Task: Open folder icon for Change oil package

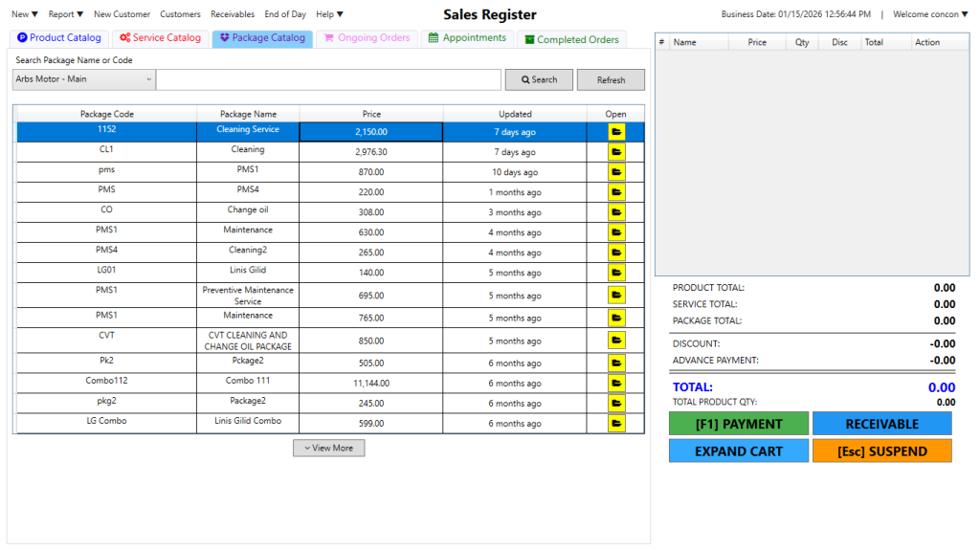Action: click(x=616, y=212)
